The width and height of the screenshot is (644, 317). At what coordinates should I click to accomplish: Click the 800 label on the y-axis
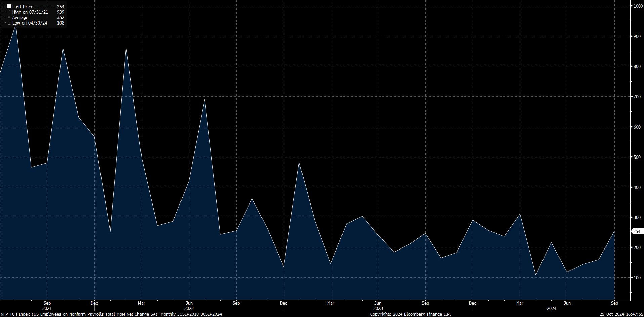[x=637, y=66]
